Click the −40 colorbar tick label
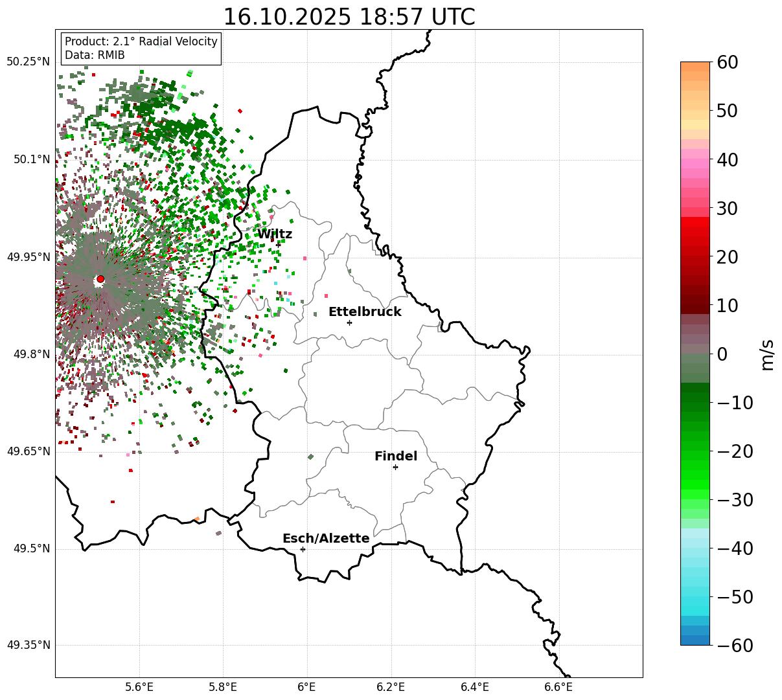Viewport: 782px width, 700px height. click(x=735, y=548)
